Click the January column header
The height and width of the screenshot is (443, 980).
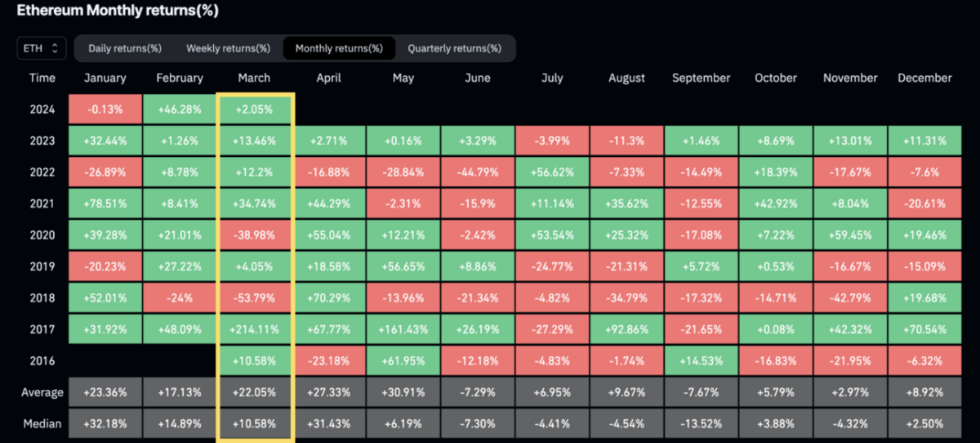coord(105,78)
